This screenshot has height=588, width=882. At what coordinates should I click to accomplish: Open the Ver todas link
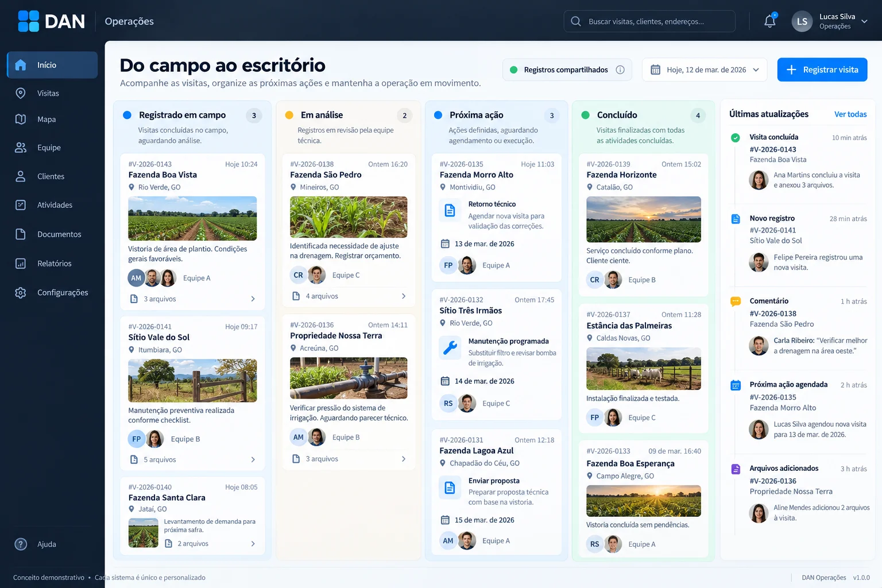[850, 114]
